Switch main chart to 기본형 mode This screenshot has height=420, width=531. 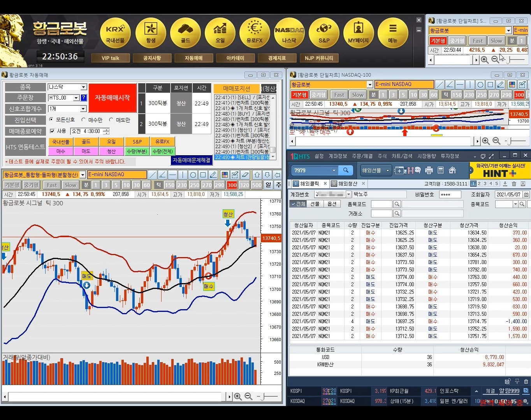pyautogui.click(x=12, y=185)
